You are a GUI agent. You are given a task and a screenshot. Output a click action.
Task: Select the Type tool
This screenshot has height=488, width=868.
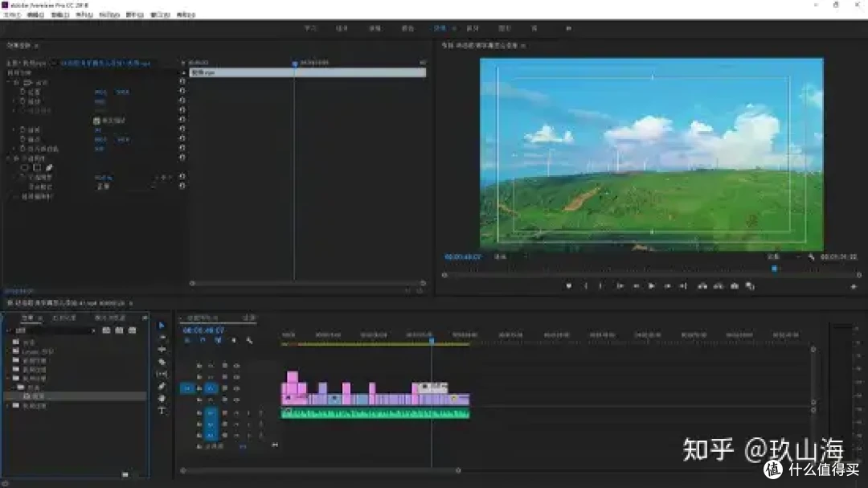pos(162,410)
